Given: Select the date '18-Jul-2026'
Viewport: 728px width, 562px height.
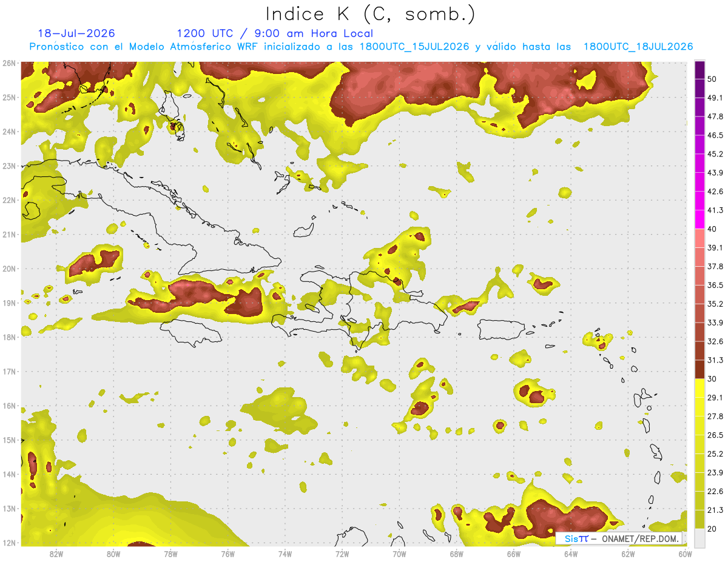Looking at the screenshot, I should 76,33.
